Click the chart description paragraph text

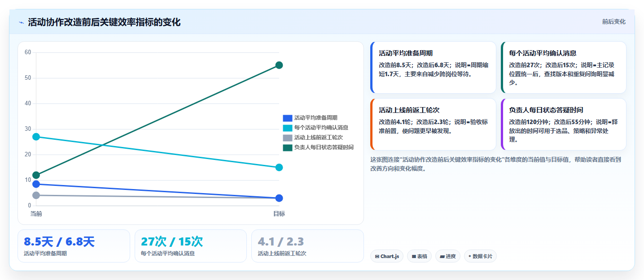tap(495, 164)
